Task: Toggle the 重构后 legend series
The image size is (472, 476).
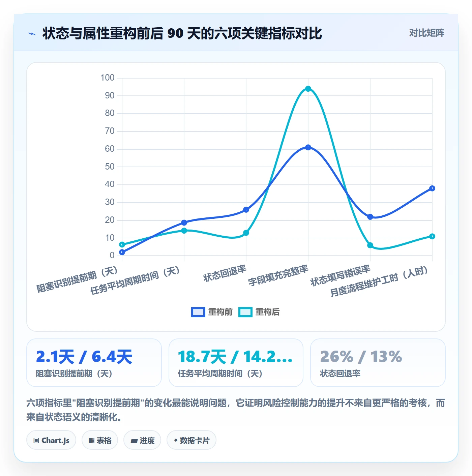Action: click(259, 312)
